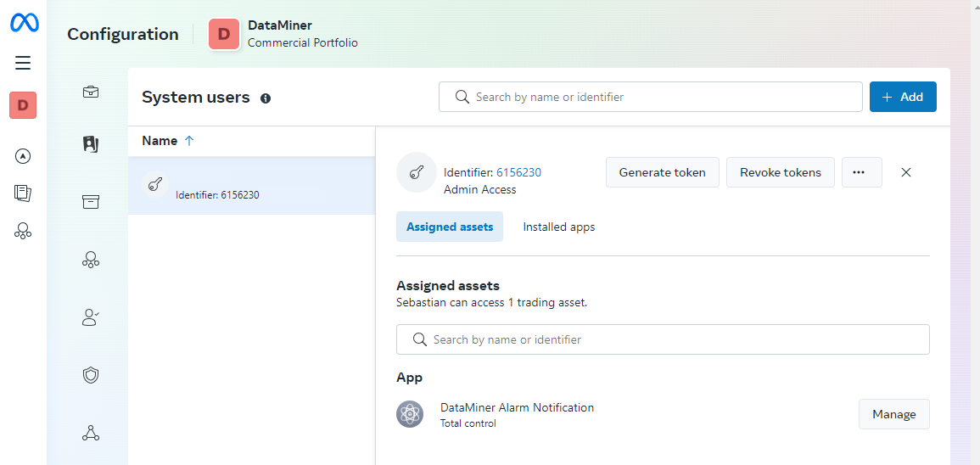The width and height of the screenshot is (980, 465).
Task: Open the triangle network nodes section icon
Action: pyautogui.click(x=91, y=433)
